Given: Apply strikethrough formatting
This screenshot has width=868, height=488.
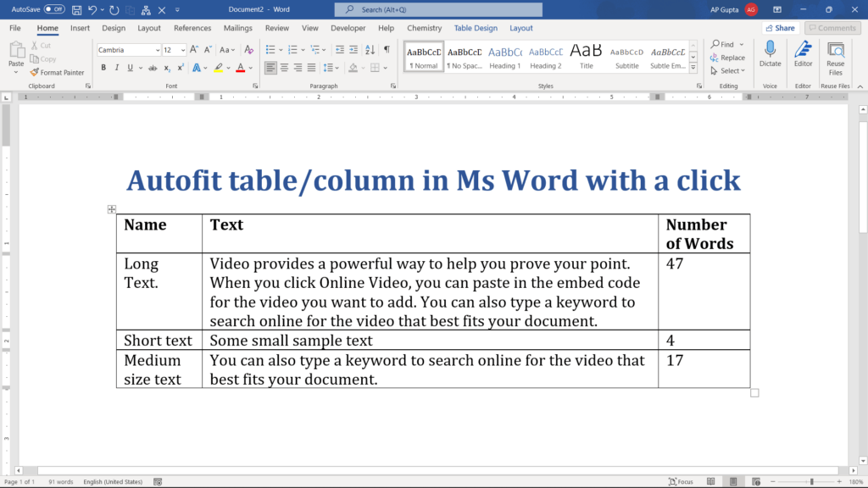Looking at the screenshot, I should [x=153, y=68].
